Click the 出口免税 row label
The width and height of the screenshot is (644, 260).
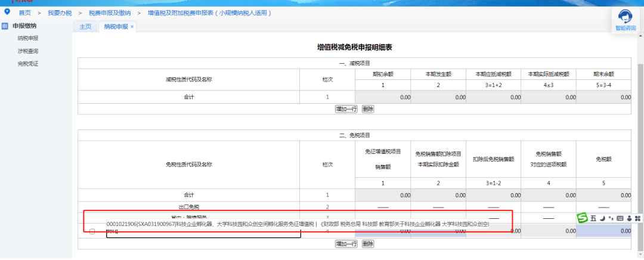coord(188,206)
